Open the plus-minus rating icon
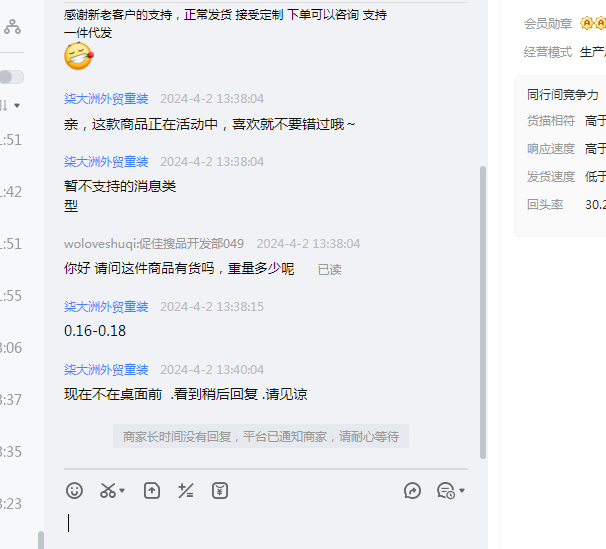 point(186,491)
